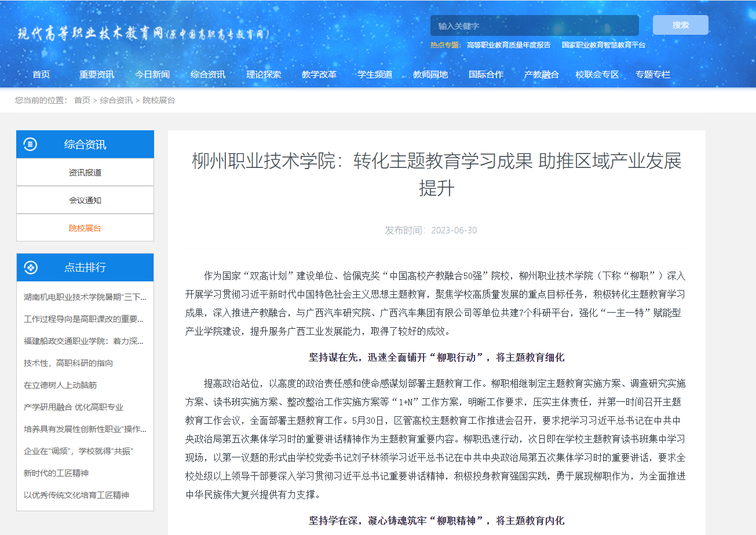
Task: Open ranked article 在立德树人上动脑筋
Action: pyautogui.click(x=60, y=385)
